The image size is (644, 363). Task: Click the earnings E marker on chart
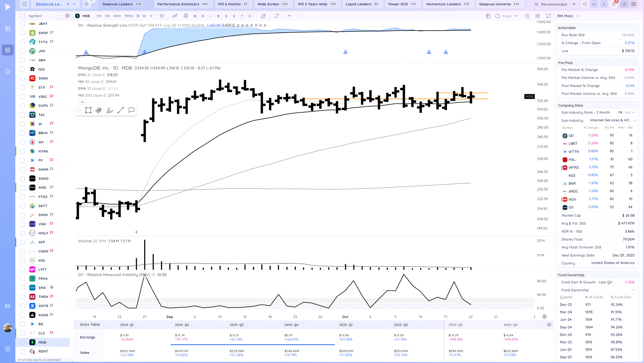pyautogui.click(x=137, y=232)
